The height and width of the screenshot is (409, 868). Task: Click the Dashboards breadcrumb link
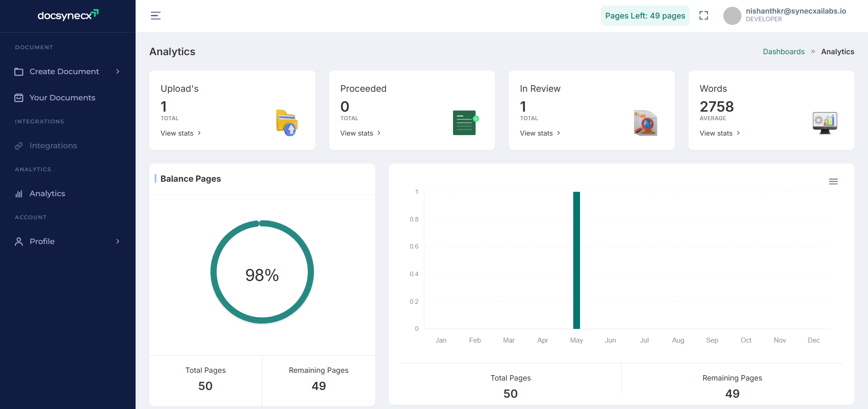pos(783,52)
